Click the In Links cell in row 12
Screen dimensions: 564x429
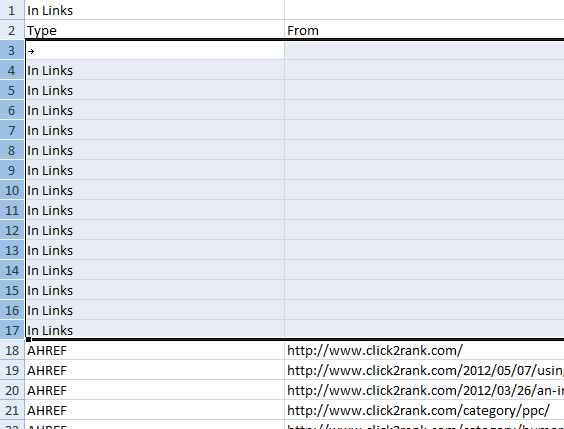click(x=155, y=230)
